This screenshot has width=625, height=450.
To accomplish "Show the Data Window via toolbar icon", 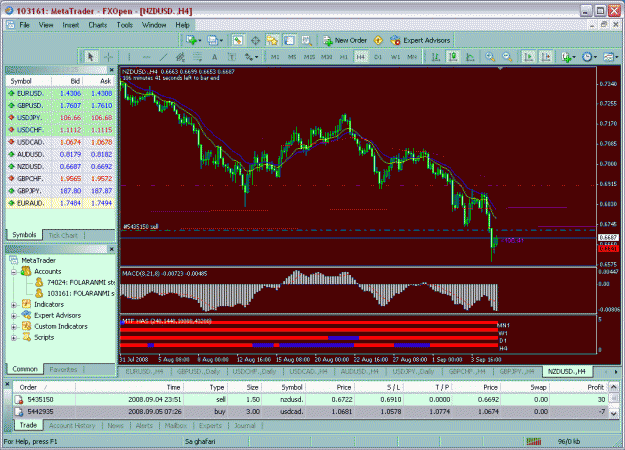I will (x=255, y=40).
